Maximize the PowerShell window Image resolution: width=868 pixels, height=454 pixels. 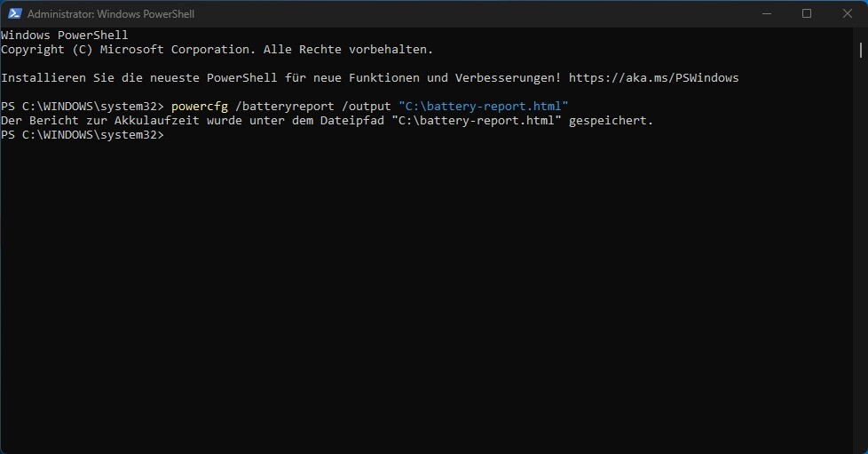coord(807,13)
